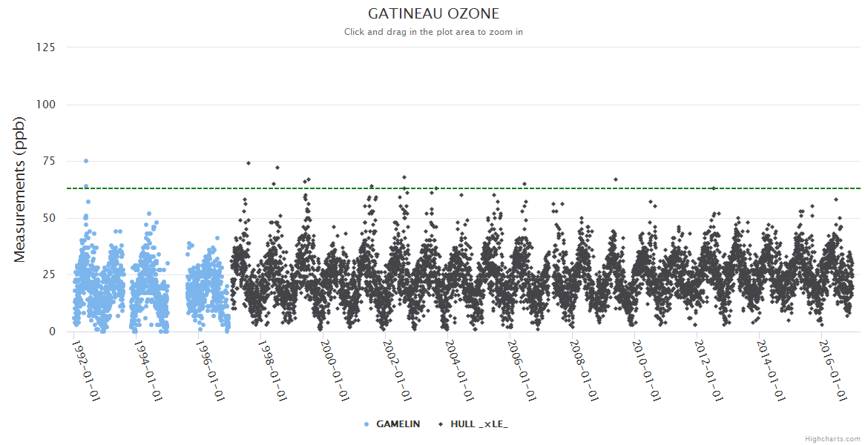Click the 0 y-axis tick label
This screenshot has height=445, width=868.
point(52,332)
